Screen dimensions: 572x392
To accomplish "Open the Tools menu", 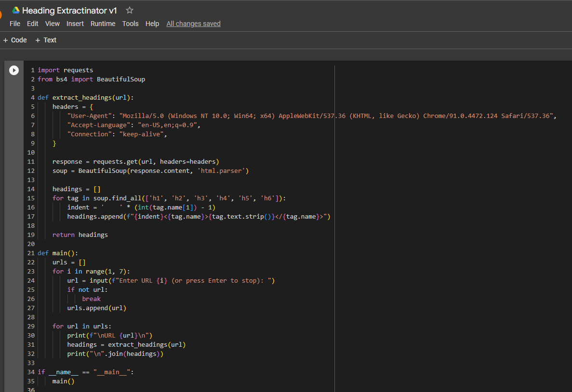I will tap(130, 24).
